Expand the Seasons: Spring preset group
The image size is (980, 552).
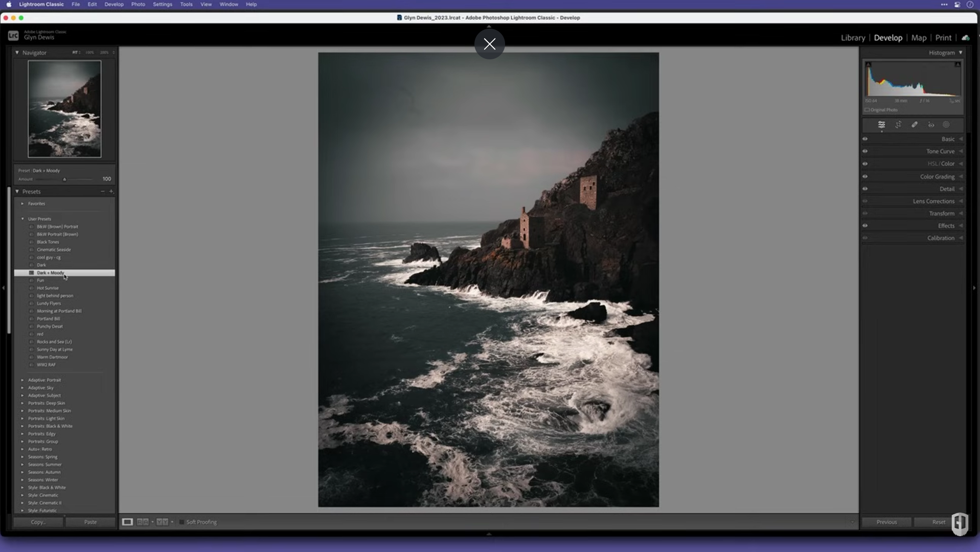22,457
